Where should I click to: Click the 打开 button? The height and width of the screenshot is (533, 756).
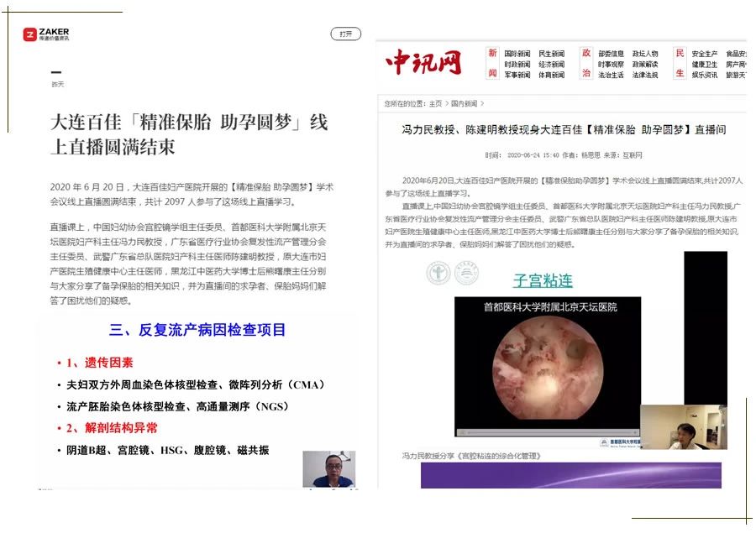[x=345, y=34]
